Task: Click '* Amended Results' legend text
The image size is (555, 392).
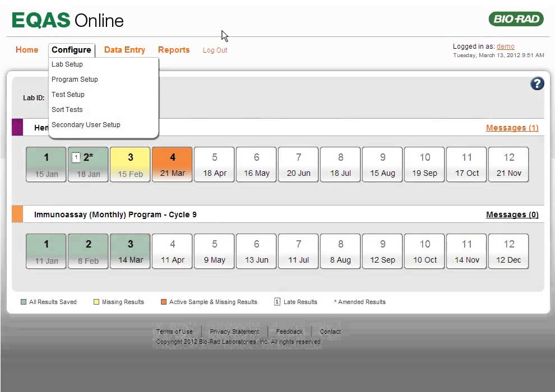Action: pyautogui.click(x=359, y=302)
